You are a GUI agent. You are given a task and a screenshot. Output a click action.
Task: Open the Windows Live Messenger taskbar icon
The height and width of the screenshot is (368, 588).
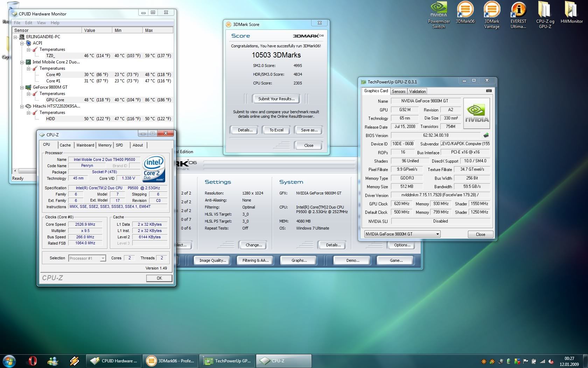point(53,361)
